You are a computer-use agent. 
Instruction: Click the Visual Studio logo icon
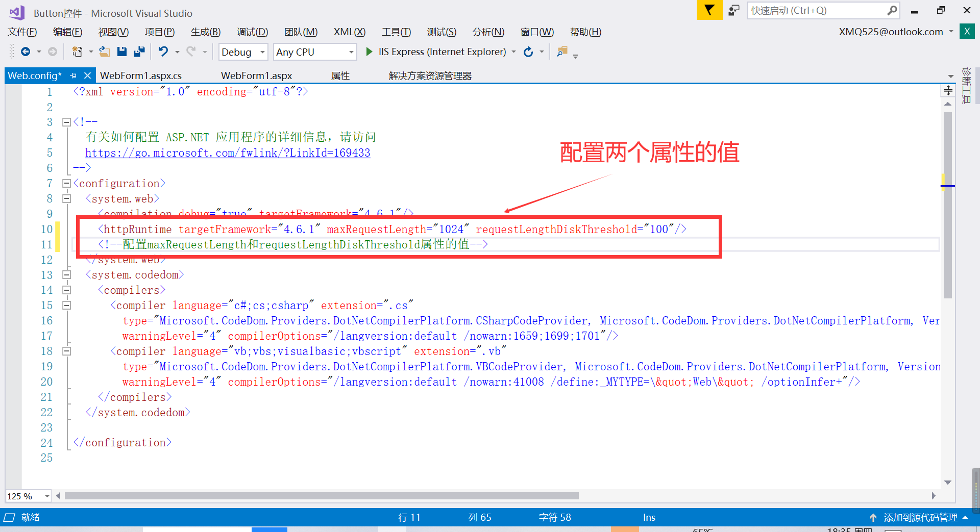coord(17,13)
